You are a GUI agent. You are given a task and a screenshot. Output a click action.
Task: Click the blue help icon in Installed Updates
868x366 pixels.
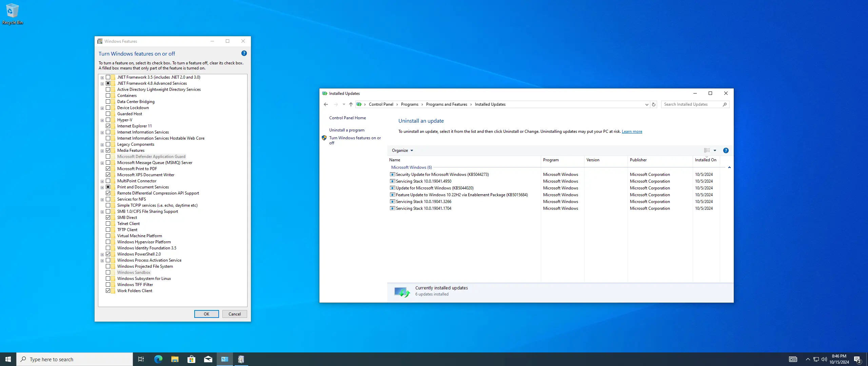point(726,150)
